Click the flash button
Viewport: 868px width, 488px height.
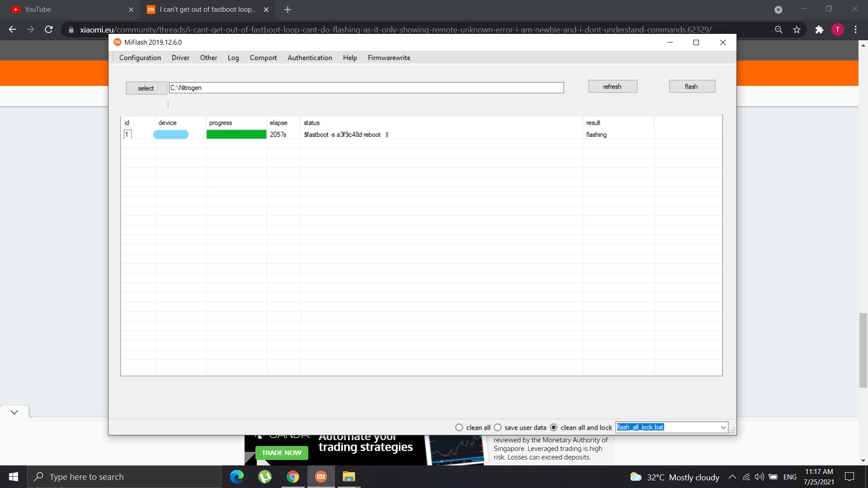click(x=692, y=86)
